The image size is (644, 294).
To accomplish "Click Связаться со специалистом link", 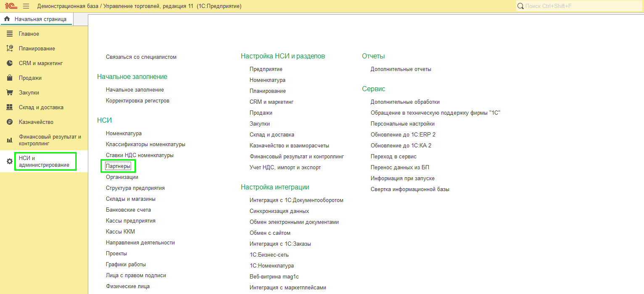I will 141,57.
